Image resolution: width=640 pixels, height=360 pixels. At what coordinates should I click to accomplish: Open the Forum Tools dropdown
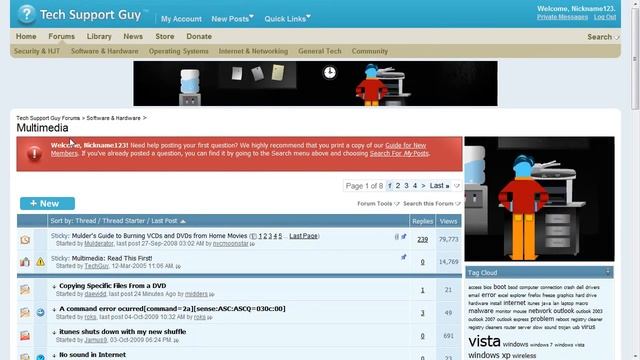pos(378,204)
